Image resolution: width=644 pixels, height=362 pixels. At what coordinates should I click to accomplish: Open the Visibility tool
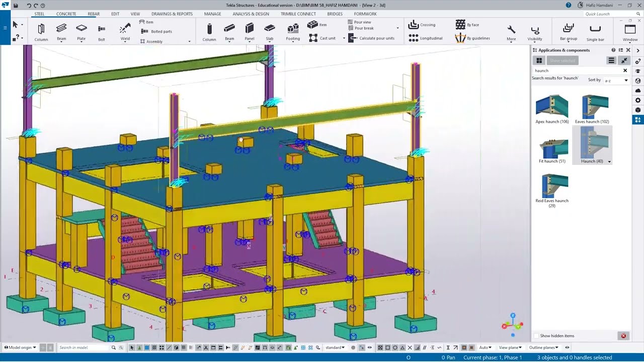click(x=535, y=33)
